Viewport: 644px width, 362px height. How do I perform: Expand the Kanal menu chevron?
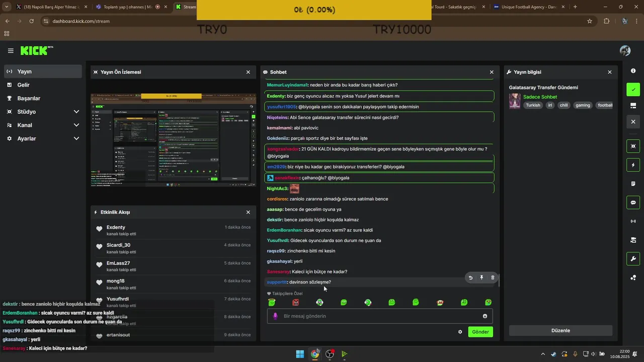pos(76,125)
